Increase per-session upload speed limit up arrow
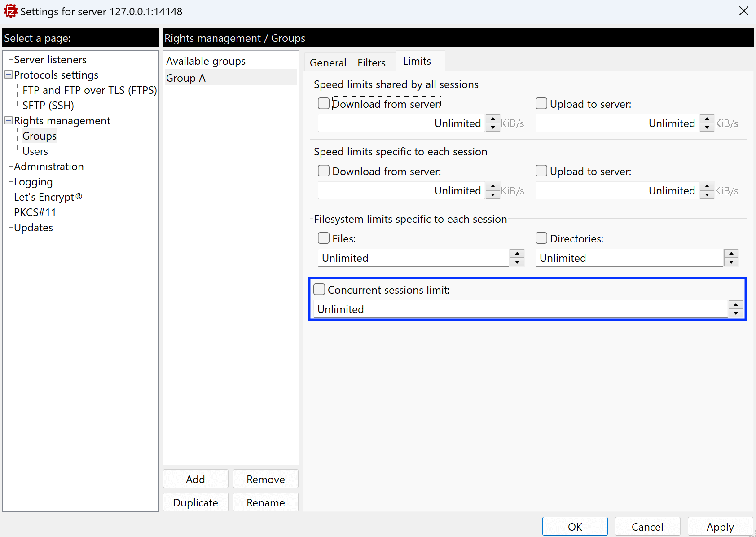 click(707, 186)
